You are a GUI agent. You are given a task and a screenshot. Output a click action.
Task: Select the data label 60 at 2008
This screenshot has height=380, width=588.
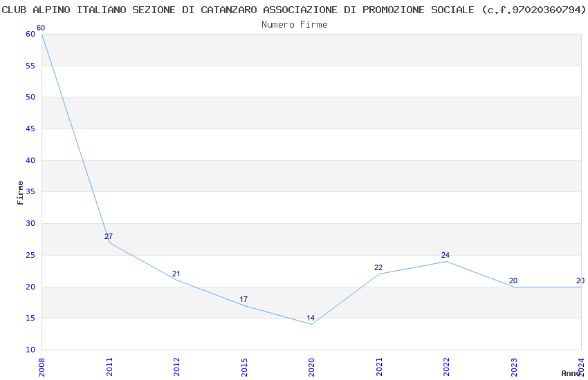pos(41,28)
